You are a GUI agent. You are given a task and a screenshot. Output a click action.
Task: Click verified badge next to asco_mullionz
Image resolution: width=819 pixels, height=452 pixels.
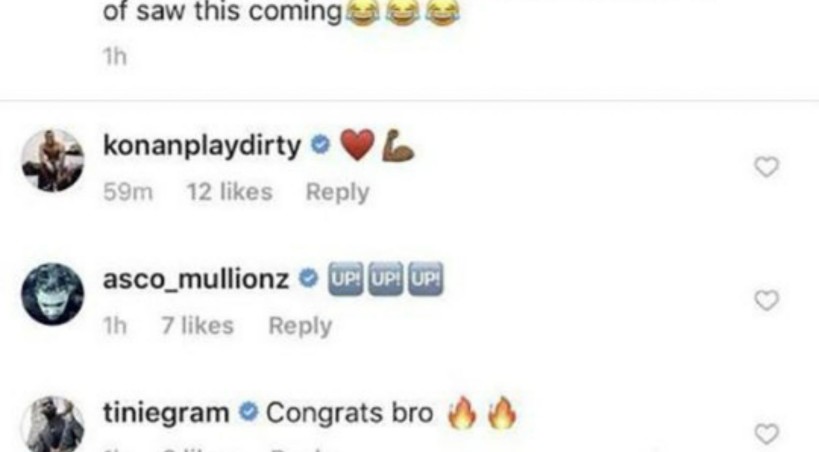308,278
